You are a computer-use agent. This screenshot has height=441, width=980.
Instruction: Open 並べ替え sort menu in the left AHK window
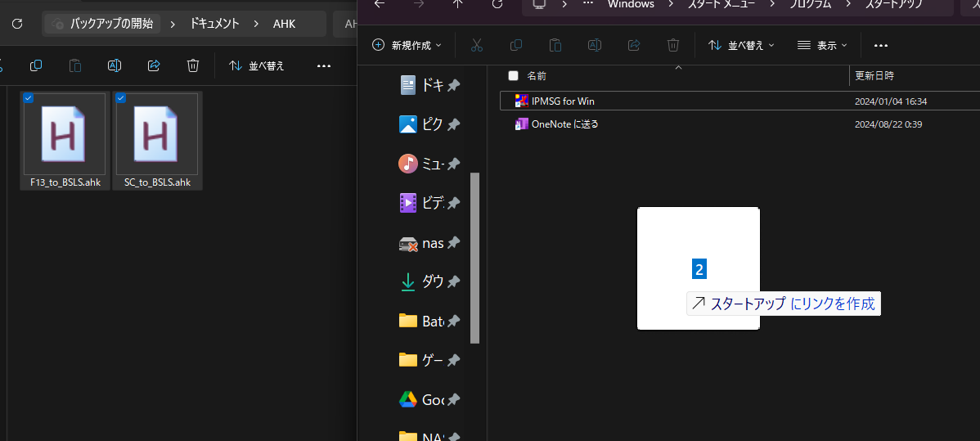point(257,65)
